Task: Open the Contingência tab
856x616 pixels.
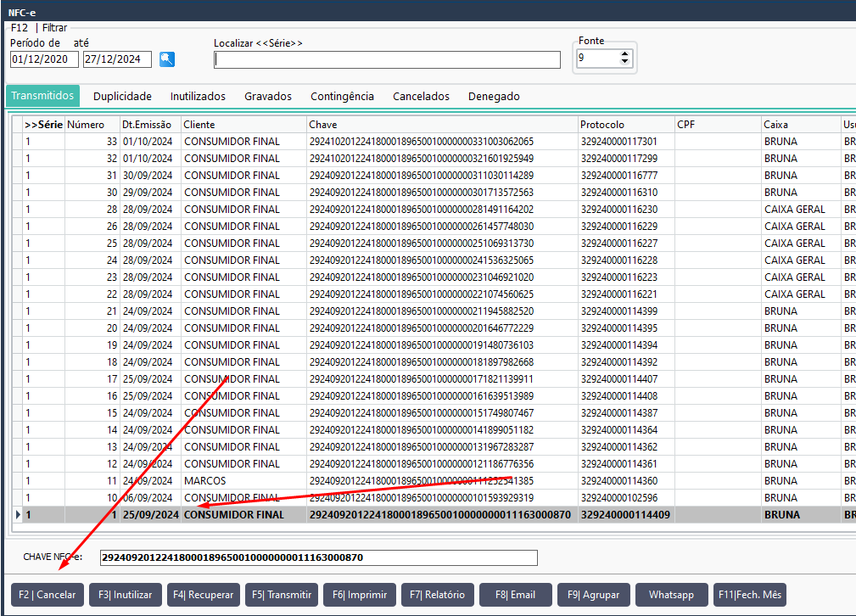Action: tap(342, 96)
